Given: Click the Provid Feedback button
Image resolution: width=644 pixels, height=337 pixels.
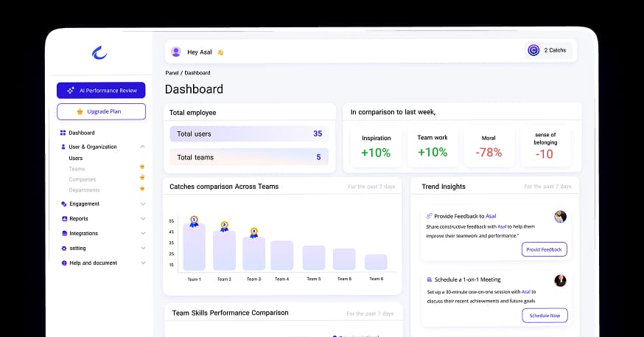Looking at the screenshot, I should coord(545,249).
